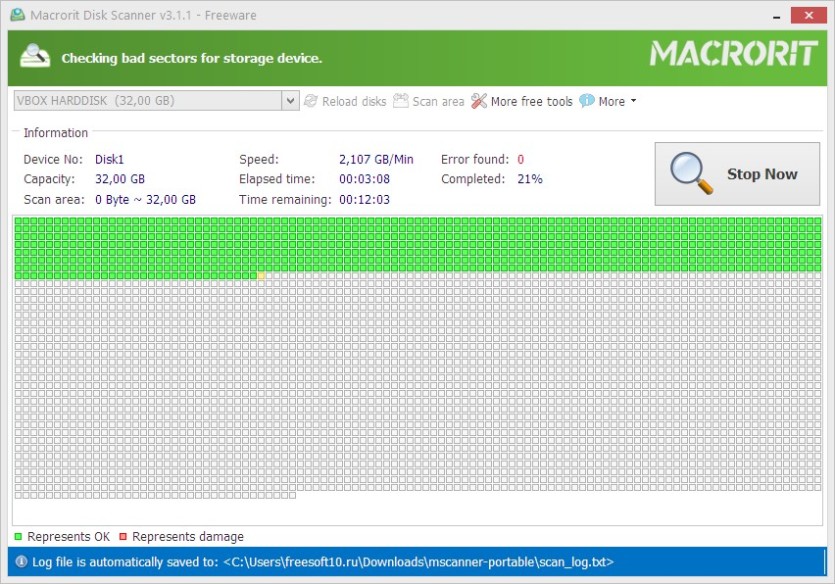This screenshot has width=835, height=584.
Task: Click the MACRORIT logo in the banner
Action: 733,54
